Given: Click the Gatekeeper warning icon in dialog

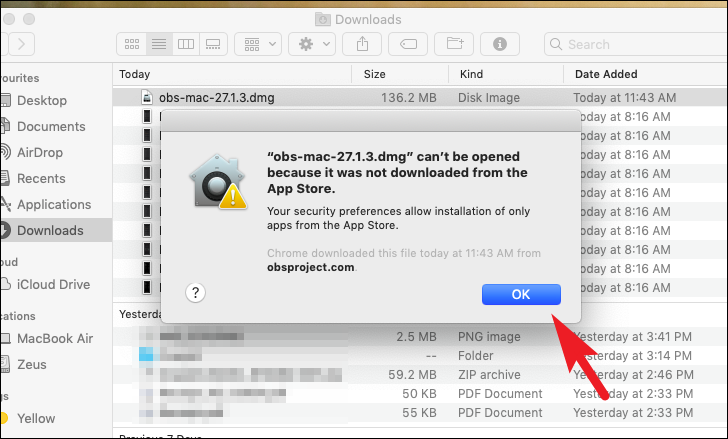Looking at the screenshot, I should pyautogui.click(x=217, y=182).
